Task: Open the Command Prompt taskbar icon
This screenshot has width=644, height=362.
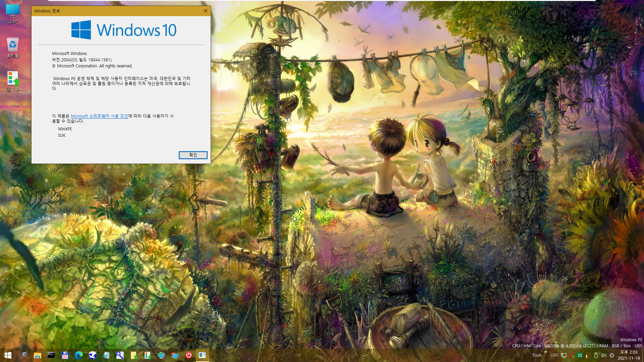Action: coord(51,355)
